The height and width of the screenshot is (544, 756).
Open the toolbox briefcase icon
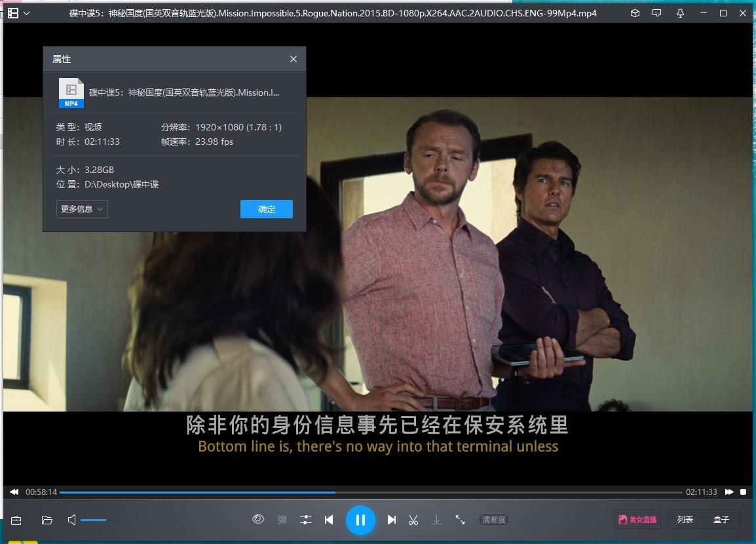16,520
